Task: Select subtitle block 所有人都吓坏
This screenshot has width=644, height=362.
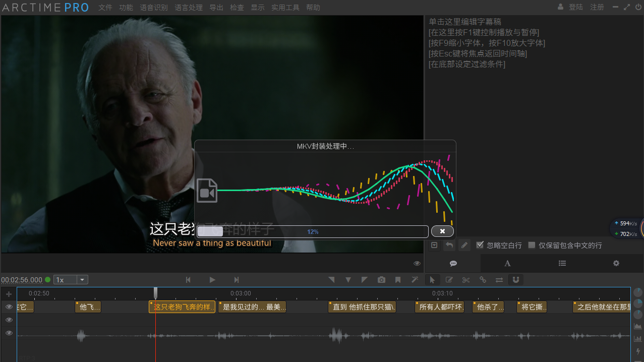Action: (439, 307)
